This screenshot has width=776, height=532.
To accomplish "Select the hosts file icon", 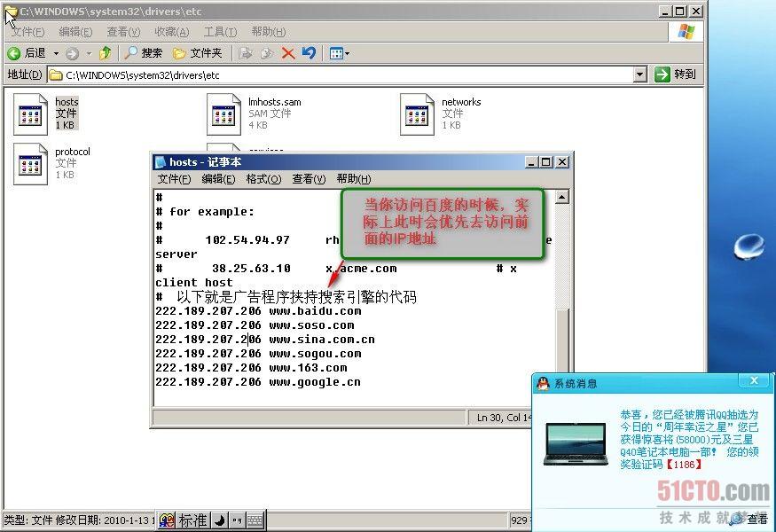I will coord(30,114).
